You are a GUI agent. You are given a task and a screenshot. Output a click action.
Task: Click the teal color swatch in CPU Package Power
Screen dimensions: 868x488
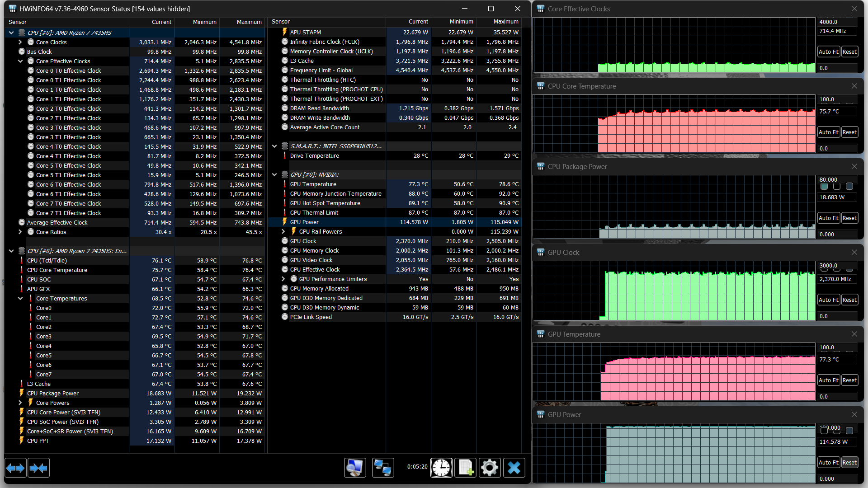824,187
